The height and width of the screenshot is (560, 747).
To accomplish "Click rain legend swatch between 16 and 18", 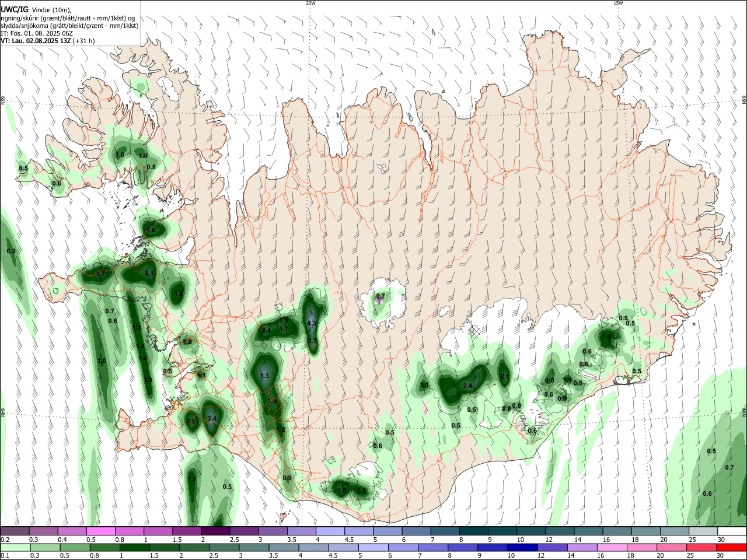I will tap(612, 548).
